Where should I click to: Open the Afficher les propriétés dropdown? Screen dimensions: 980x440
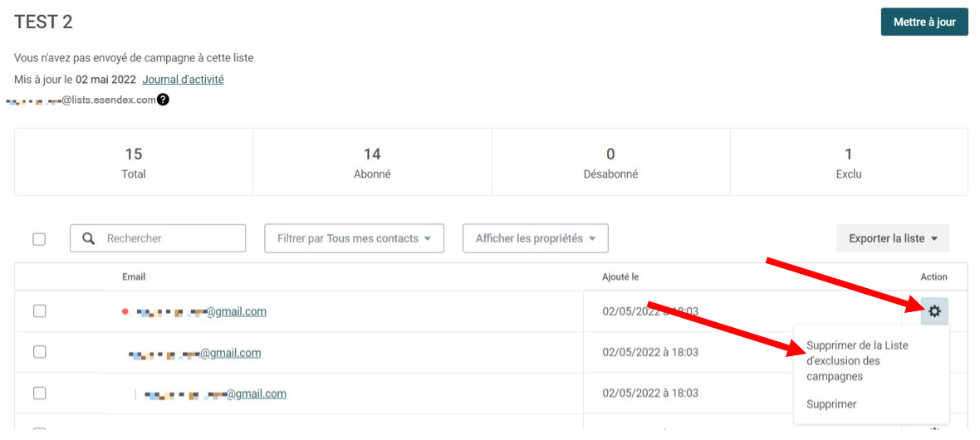(536, 238)
